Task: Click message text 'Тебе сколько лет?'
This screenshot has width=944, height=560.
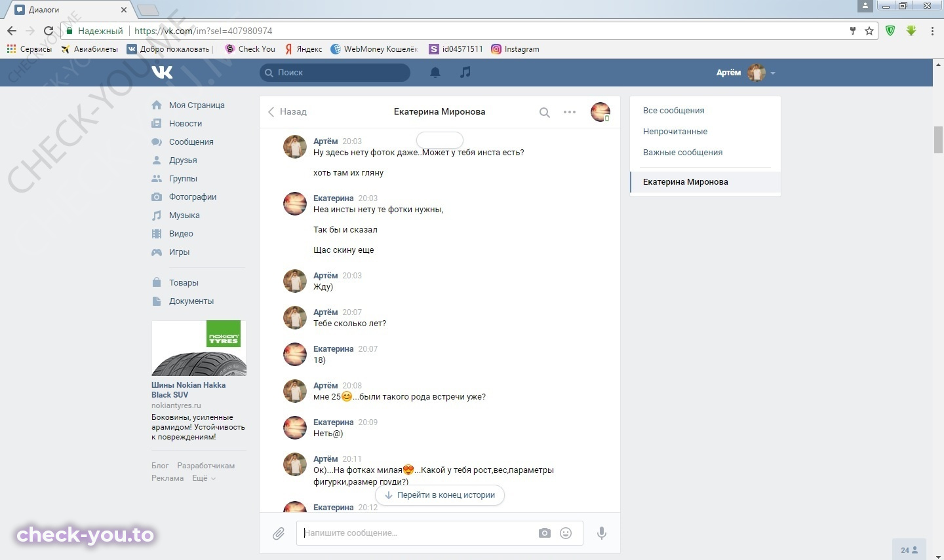Action: (349, 324)
